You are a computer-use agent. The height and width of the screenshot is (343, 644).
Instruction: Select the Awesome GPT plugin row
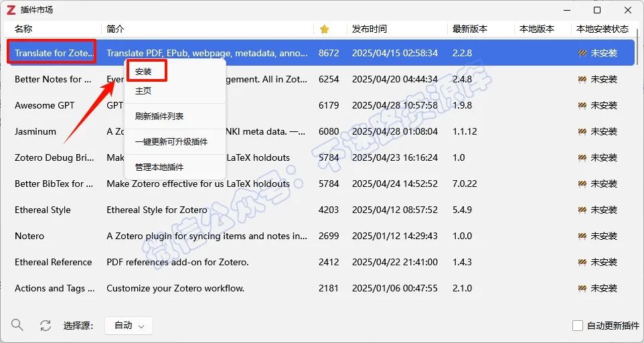coord(320,106)
